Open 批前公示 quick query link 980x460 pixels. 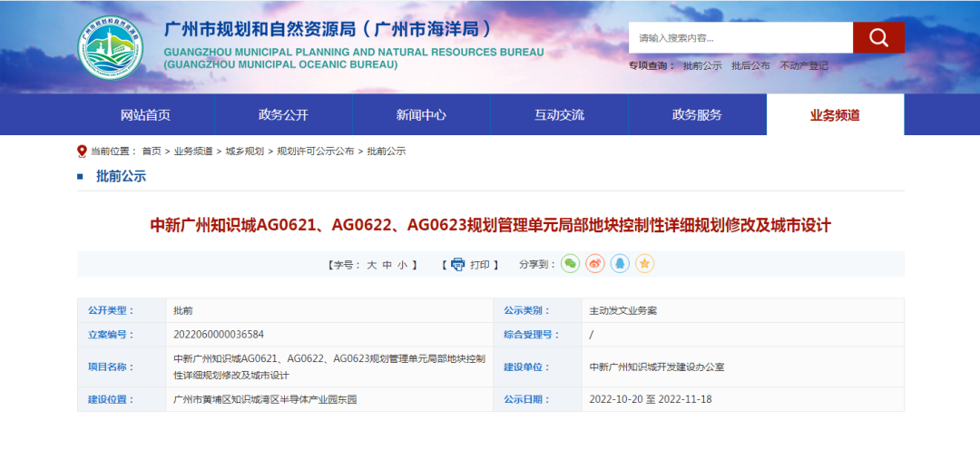[x=701, y=65]
